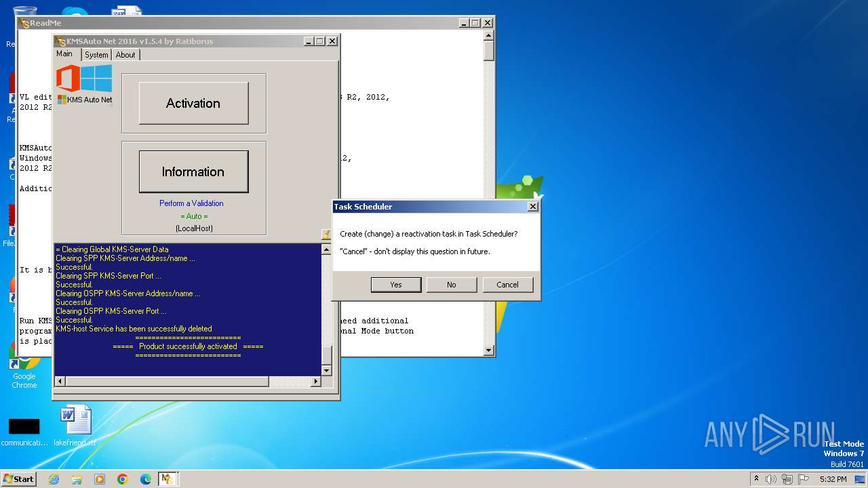868x488 pixels.
Task: Open Google Chrome from the taskbar
Action: pos(123,479)
